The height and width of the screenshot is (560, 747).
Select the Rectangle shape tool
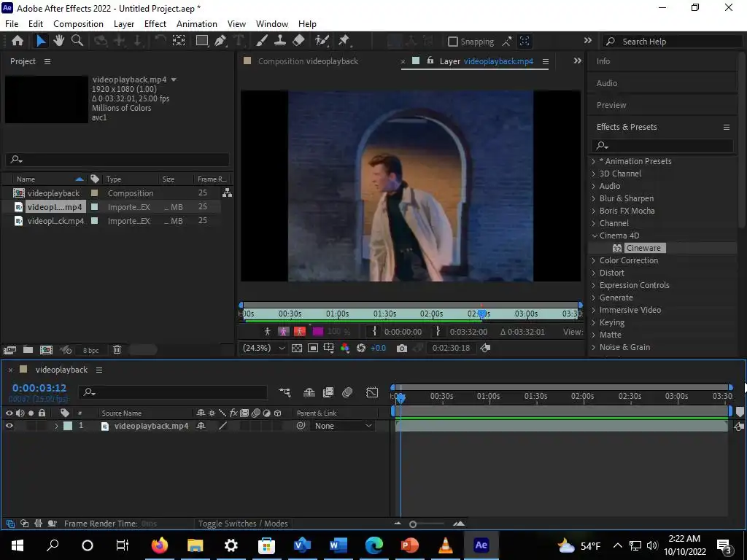tap(202, 41)
